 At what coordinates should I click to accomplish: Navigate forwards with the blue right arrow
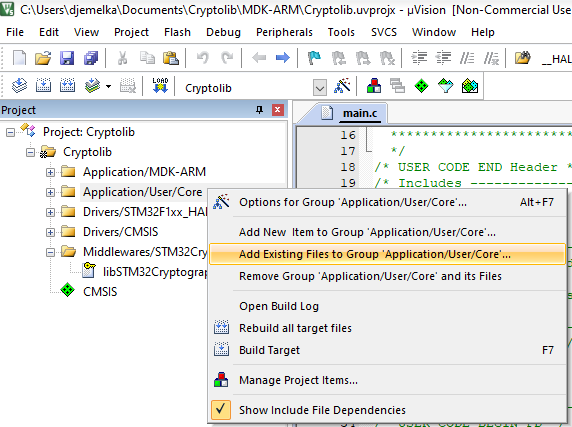[283, 58]
